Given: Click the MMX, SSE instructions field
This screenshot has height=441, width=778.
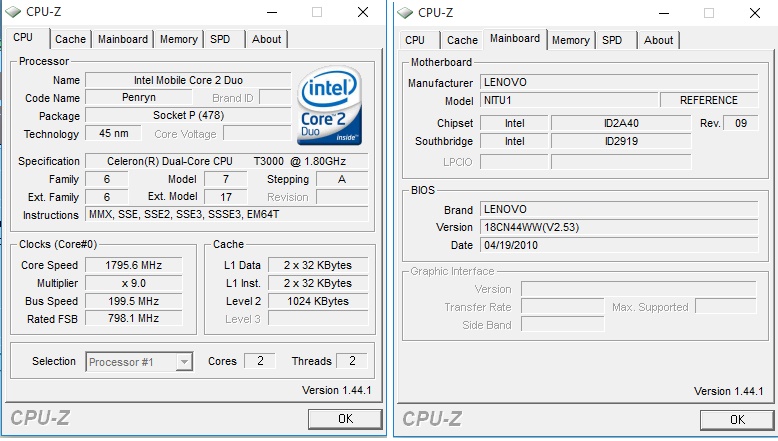Looking at the screenshot, I should pos(227,214).
